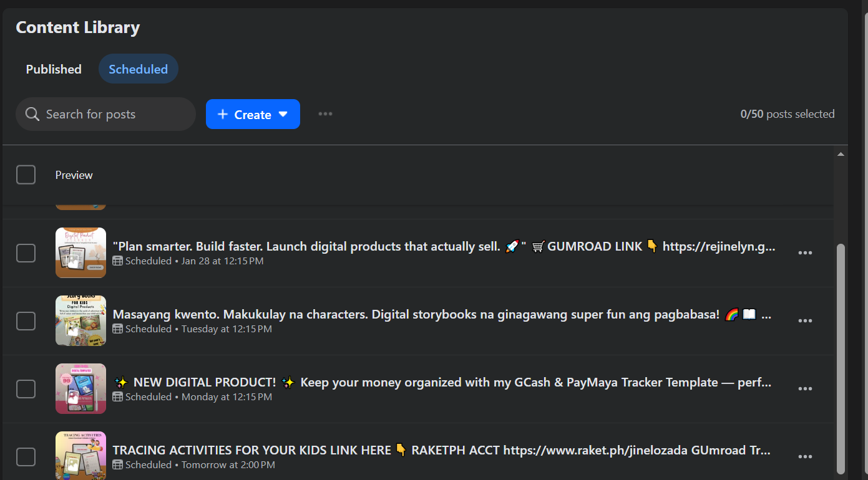
Task: Open options for GCash tracker post
Action: [x=805, y=389]
